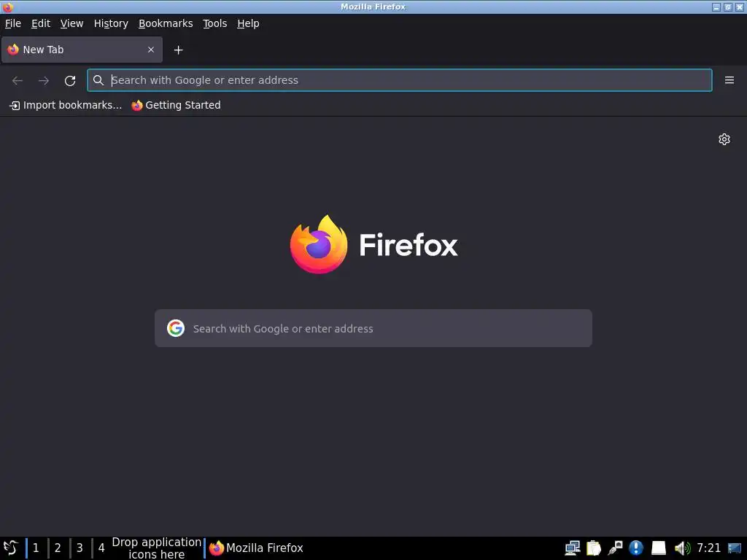
Task: Open the Bookmarks menu
Action: [166, 23]
